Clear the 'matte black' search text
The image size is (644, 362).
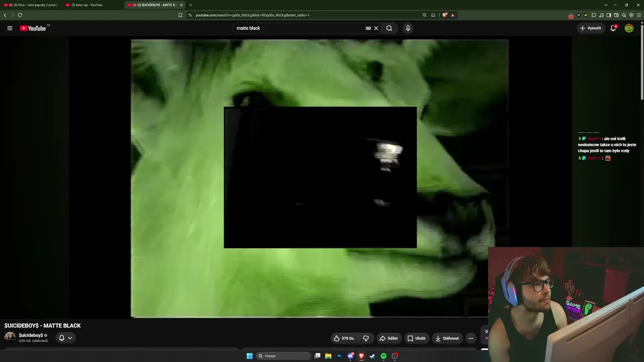coord(376,28)
